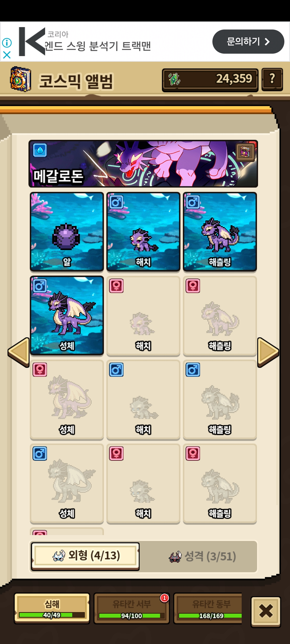The image size is (290, 644).
Task: Select the 알 egg thumbnail
Action: [x=67, y=232]
